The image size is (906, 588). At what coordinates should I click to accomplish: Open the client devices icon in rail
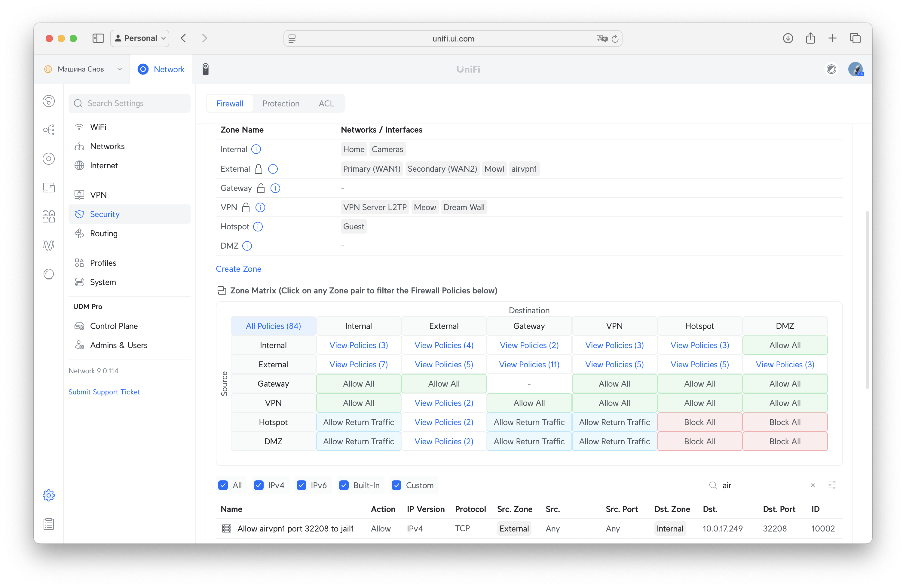(x=49, y=188)
